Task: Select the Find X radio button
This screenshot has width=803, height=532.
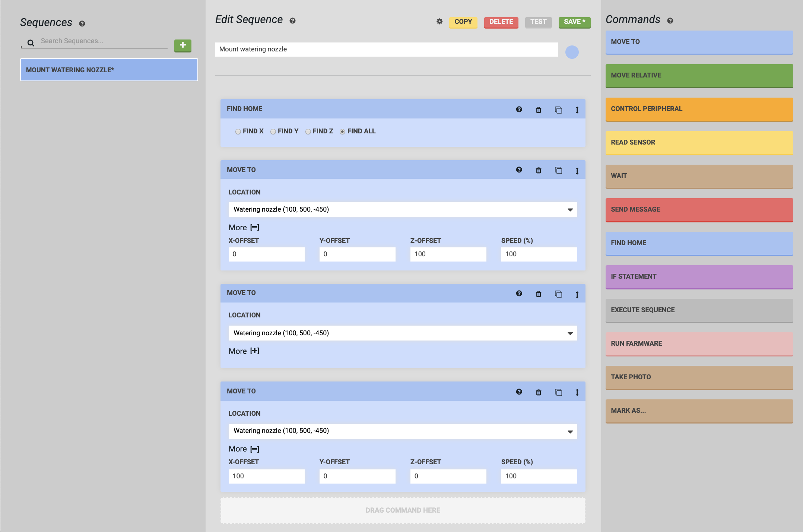Action: click(238, 132)
